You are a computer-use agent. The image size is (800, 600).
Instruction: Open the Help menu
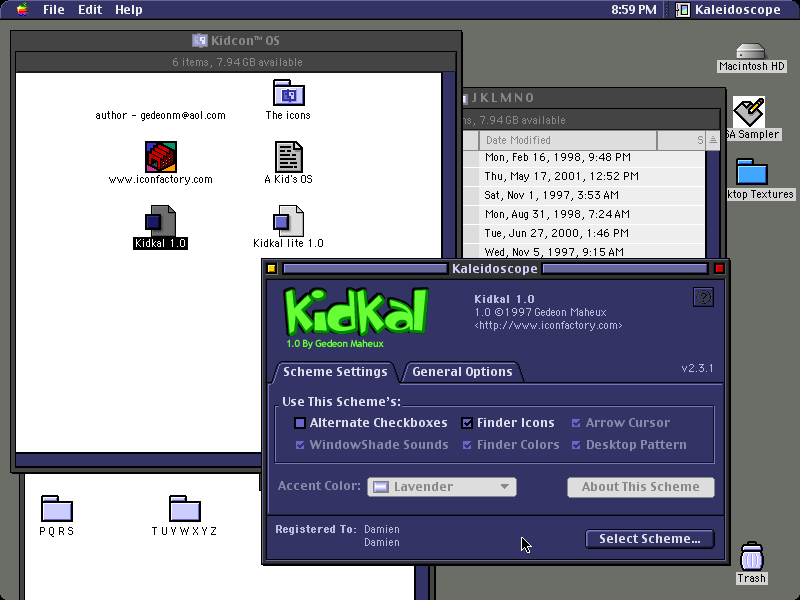[x=129, y=10]
